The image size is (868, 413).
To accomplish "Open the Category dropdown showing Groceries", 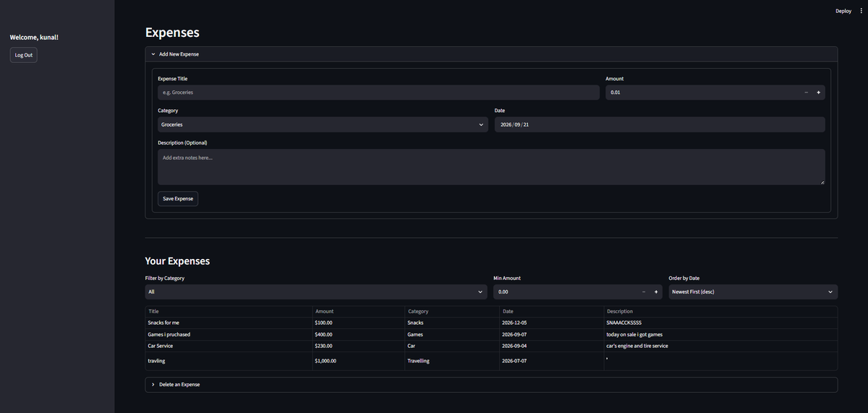I will pos(323,124).
